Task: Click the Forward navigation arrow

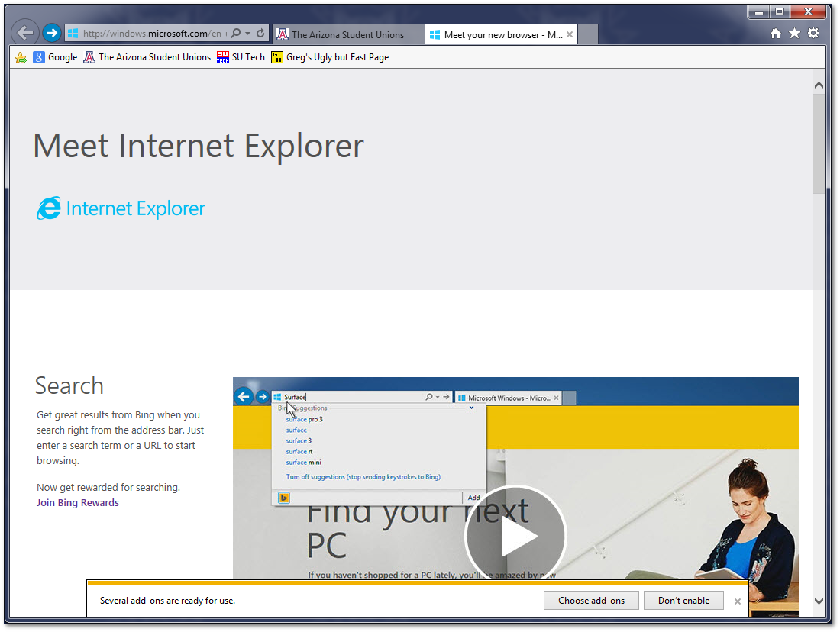Action: pyautogui.click(x=51, y=33)
